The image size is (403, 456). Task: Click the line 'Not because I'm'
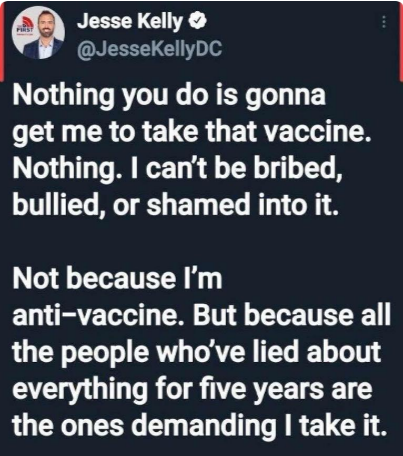118,278
